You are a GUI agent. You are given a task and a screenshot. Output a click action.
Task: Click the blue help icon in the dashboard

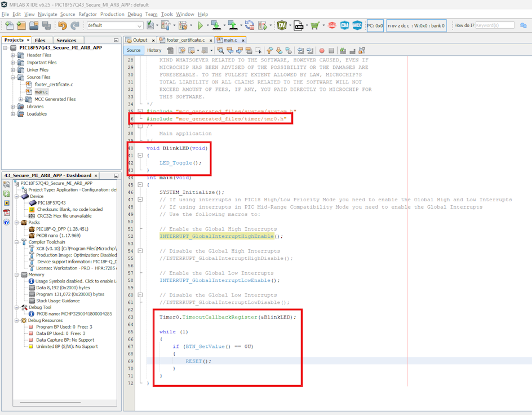click(7, 222)
